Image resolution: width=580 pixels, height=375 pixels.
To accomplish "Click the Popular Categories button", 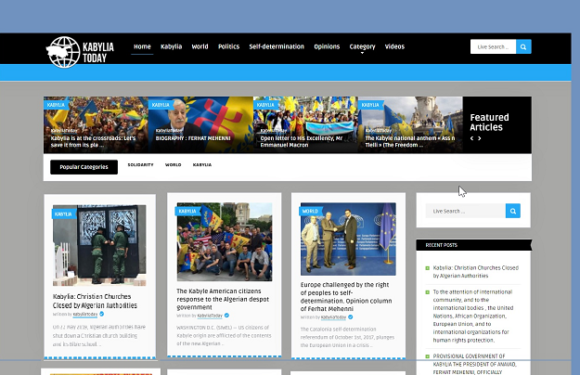I will [x=84, y=167].
